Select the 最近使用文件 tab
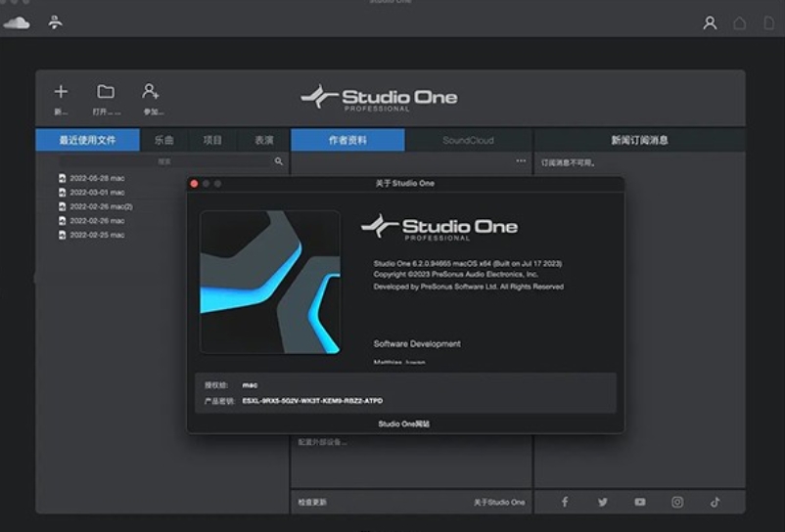This screenshot has width=785, height=532. tap(88, 140)
